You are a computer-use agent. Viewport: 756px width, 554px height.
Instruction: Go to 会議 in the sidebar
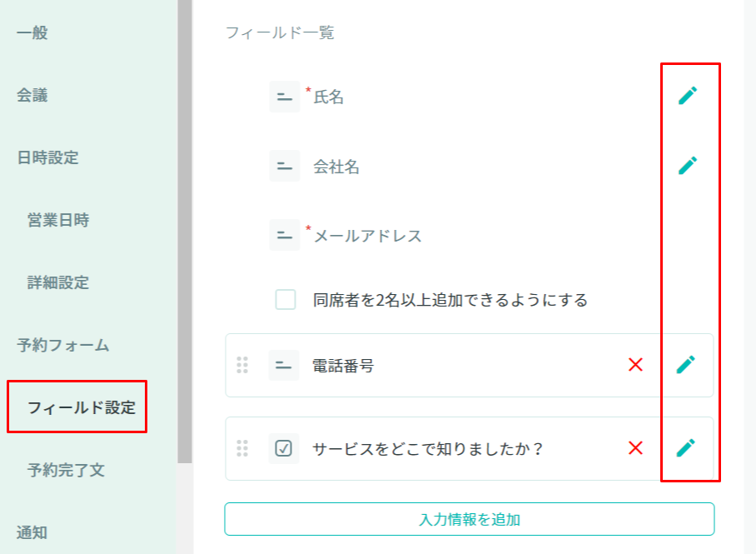tap(32, 96)
